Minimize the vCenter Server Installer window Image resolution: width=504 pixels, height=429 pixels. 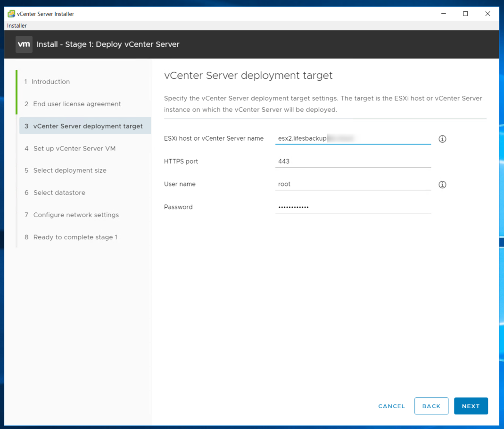pos(443,14)
